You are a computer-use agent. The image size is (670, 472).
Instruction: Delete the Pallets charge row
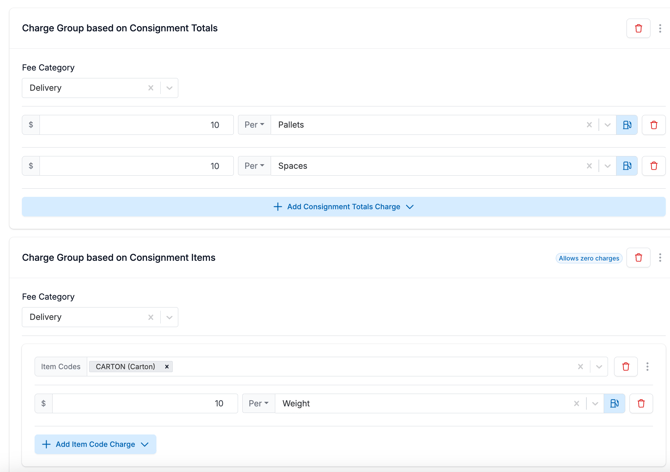[x=654, y=125]
